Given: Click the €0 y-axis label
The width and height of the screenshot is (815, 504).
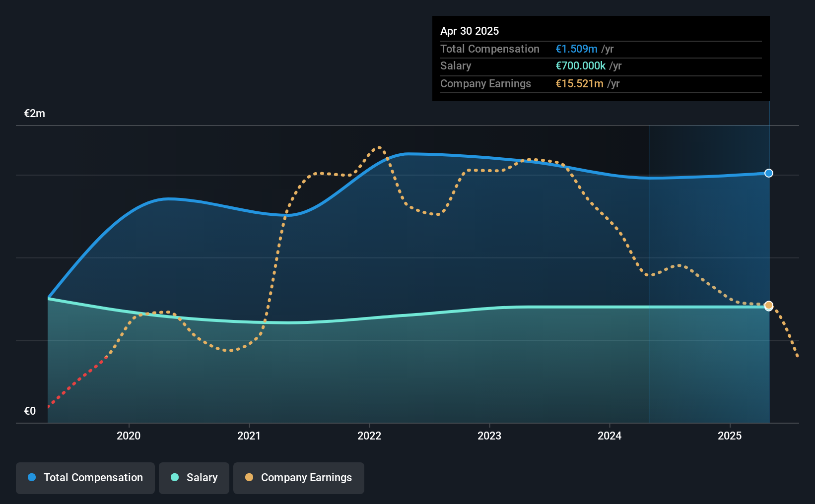Looking at the screenshot, I should tap(30, 411).
